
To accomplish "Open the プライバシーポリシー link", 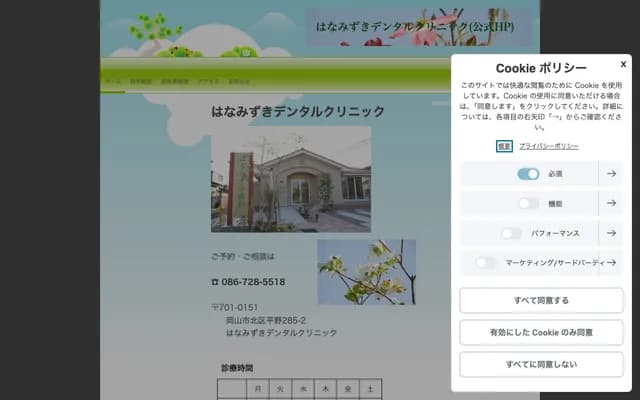I will 549,146.
